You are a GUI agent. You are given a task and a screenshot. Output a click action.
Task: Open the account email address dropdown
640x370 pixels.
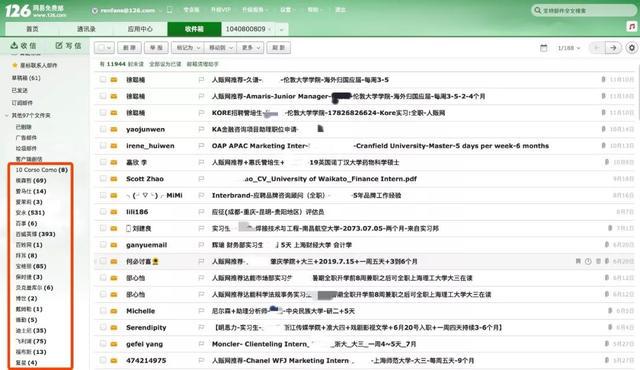point(127,10)
